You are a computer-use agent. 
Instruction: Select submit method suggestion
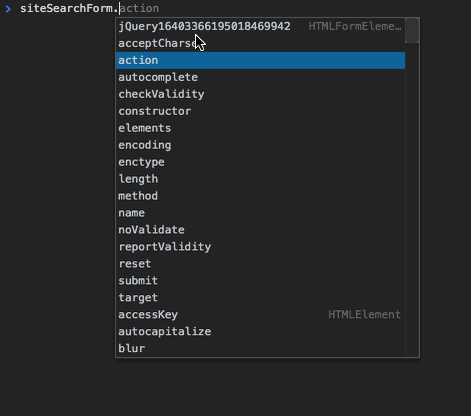tap(260, 281)
